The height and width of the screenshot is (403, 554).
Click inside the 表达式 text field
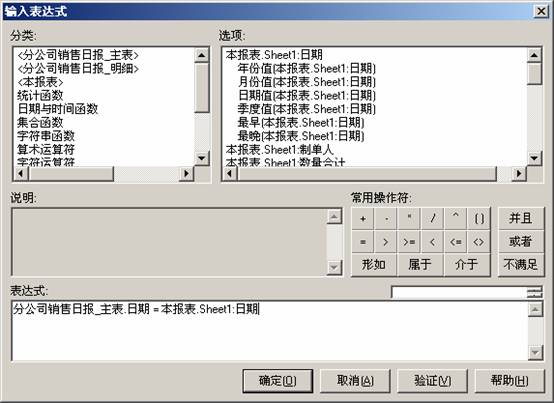270,331
